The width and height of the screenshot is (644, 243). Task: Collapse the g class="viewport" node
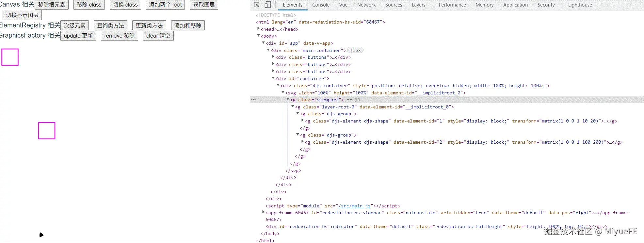point(288,99)
